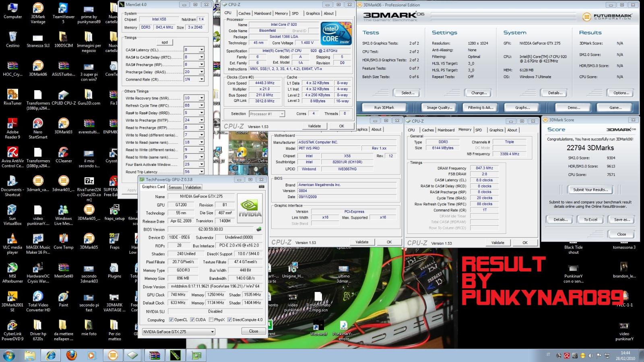Toggle the DirectCompute 4.0 checkbox
Screen dimensions: 644x362
pyautogui.click(x=229, y=320)
